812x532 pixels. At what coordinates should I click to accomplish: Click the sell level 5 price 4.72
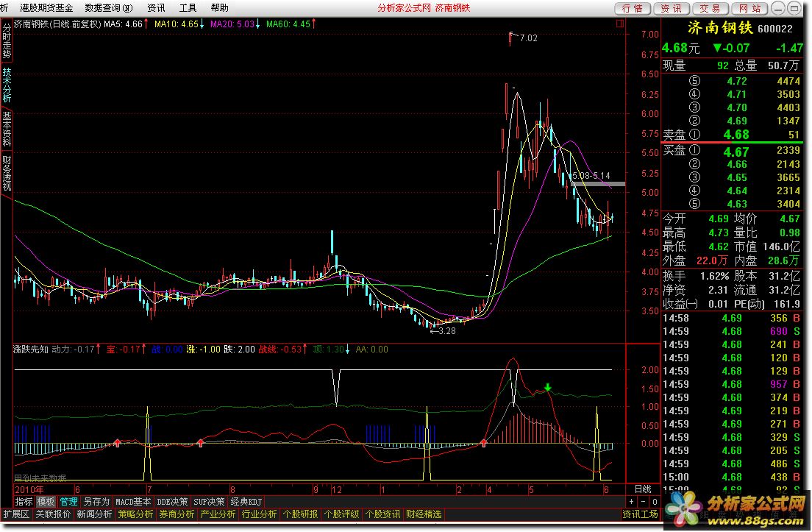tap(736, 81)
